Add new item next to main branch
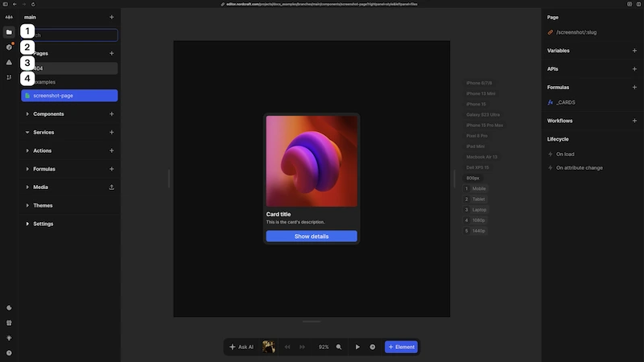The width and height of the screenshot is (644, 362). (111, 17)
